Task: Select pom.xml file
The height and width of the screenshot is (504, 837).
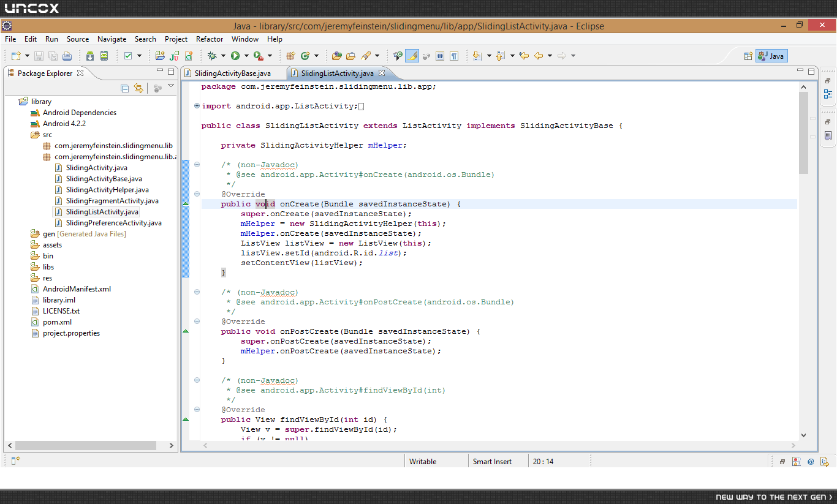Action: [57, 322]
